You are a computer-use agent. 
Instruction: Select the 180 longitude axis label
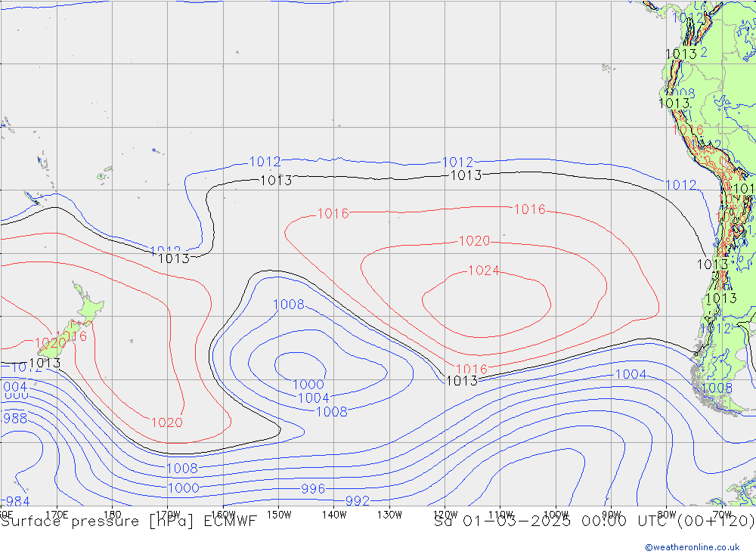click(113, 515)
